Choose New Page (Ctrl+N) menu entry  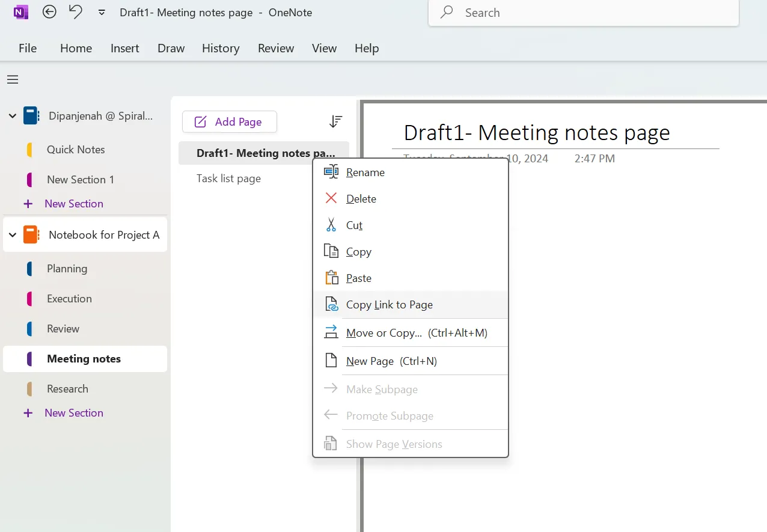pyautogui.click(x=411, y=361)
